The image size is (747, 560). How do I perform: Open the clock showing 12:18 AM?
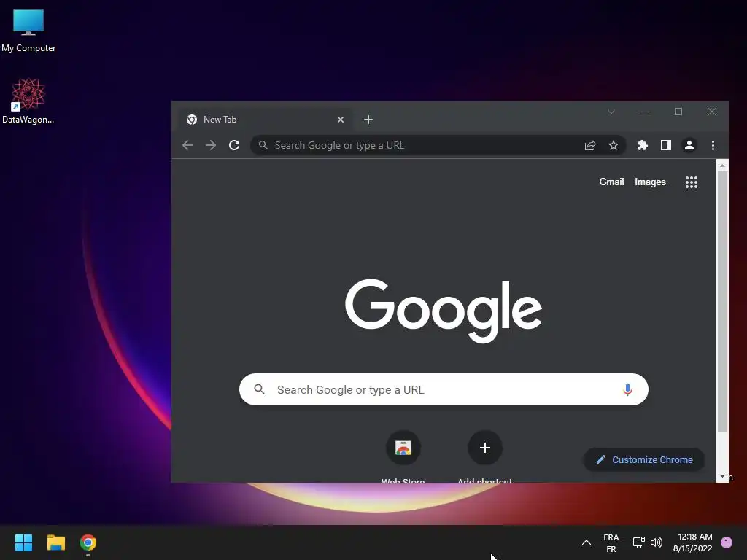(x=693, y=542)
